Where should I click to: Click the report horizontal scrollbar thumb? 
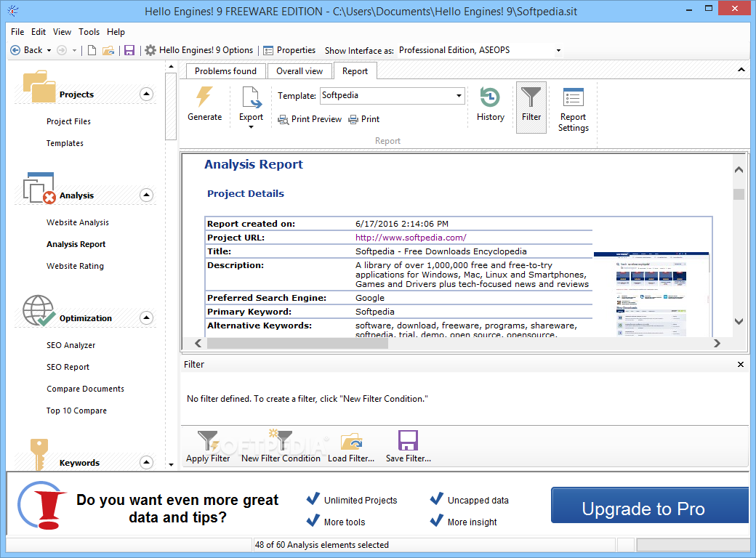[297, 343]
